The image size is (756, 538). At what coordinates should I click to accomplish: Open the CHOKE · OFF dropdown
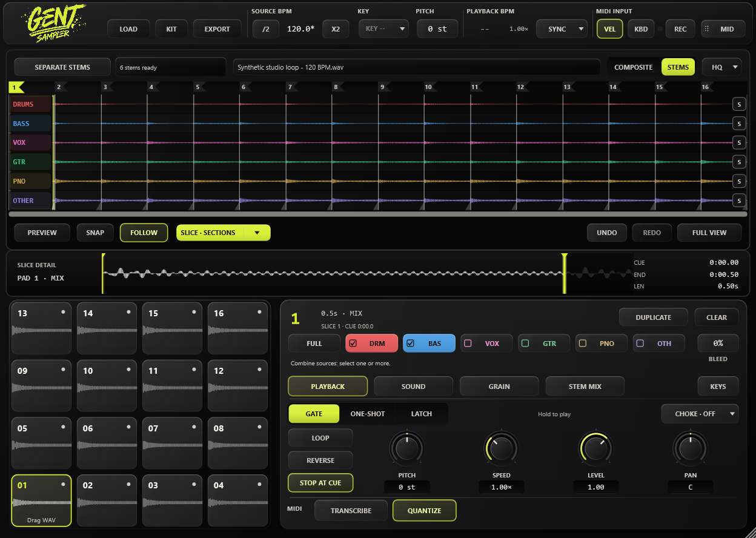tap(700, 414)
